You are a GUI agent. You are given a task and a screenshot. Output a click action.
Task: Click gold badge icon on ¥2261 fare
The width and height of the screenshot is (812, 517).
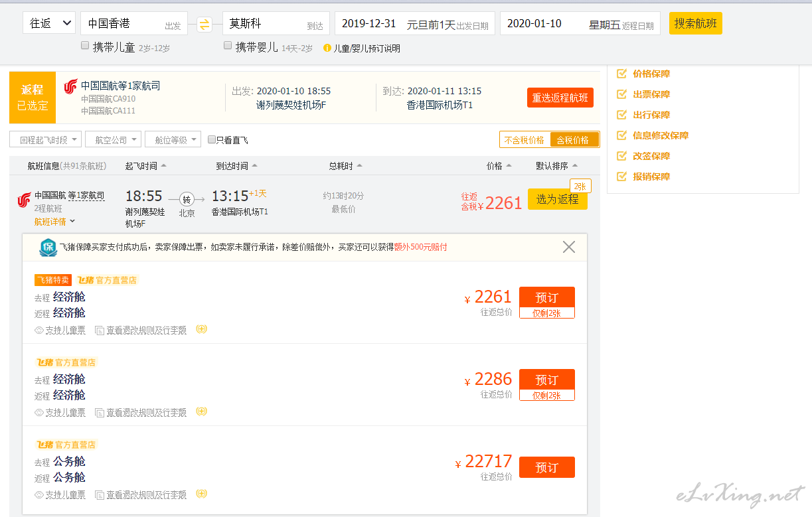202,329
